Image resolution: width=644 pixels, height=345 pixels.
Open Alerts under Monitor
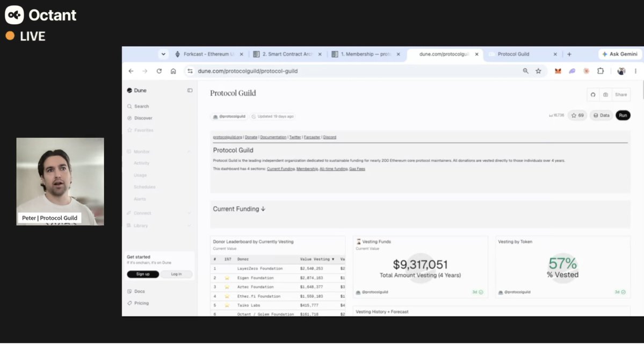point(140,199)
